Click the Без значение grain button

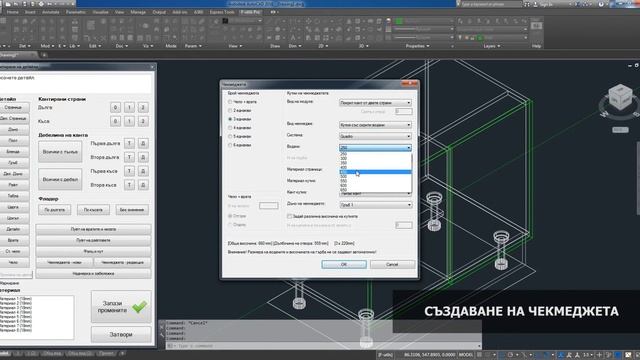pos(132,210)
